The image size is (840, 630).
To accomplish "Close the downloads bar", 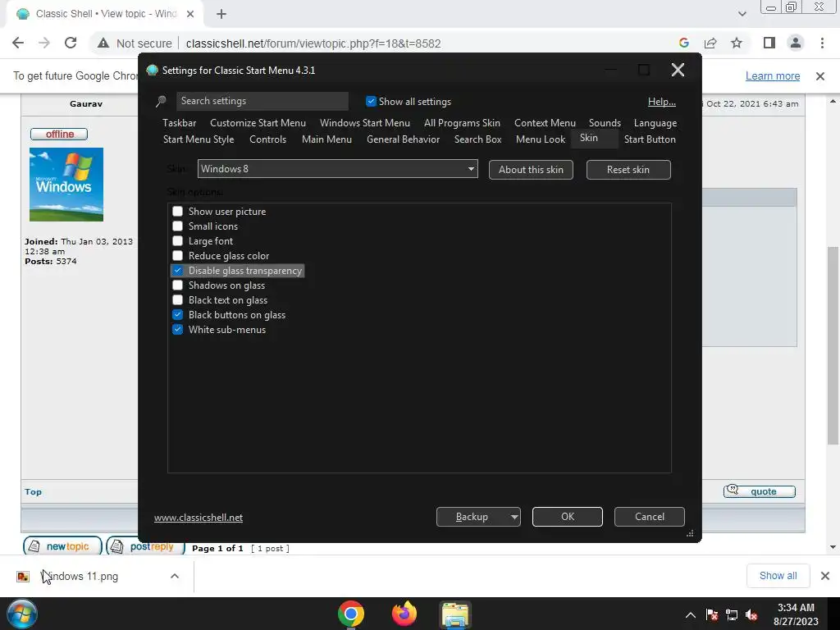I will 825,576.
